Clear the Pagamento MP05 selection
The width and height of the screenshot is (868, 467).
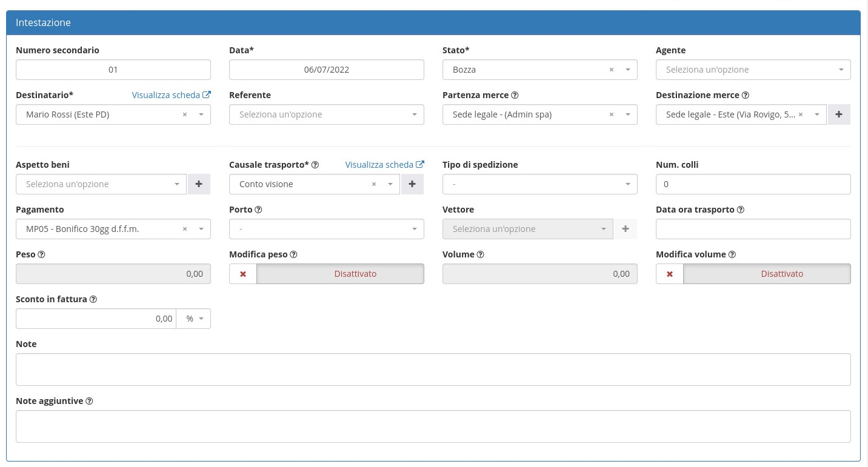[185, 229]
